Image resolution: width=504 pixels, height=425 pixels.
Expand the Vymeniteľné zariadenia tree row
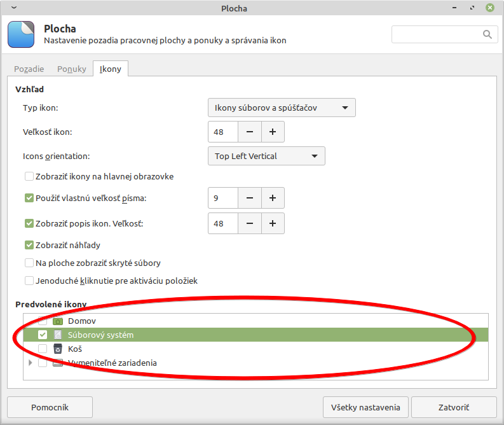pyautogui.click(x=30, y=363)
